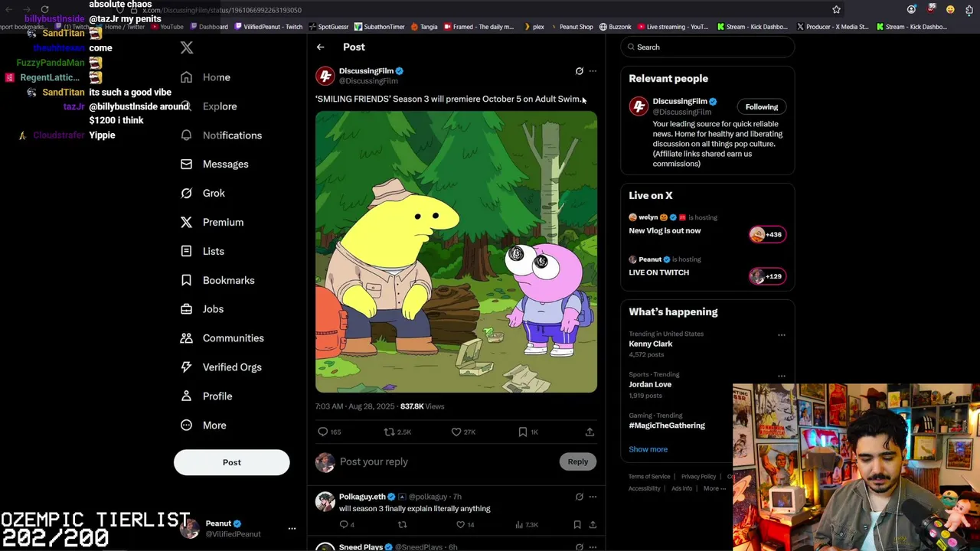Click the X search field
Image resolution: width=980 pixels, height=551 pixels.
(x=707, y=47)
